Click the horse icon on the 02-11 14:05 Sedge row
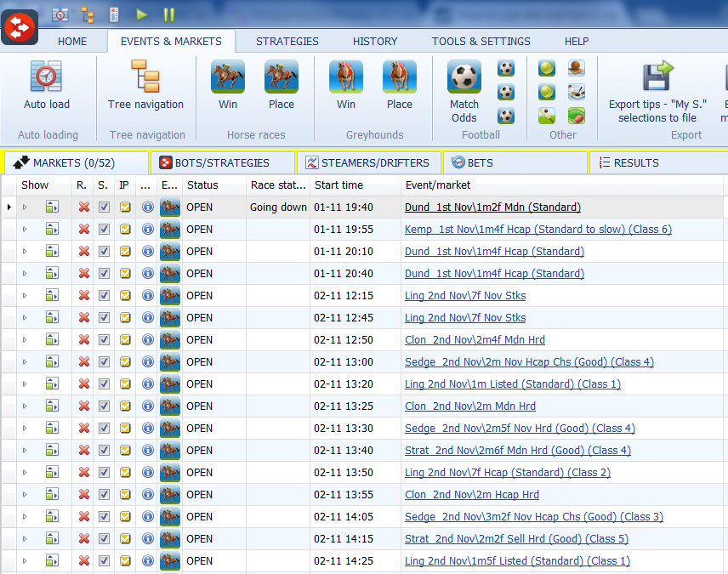The width and height of the screenshot is (728, 574). click(170, 517)
